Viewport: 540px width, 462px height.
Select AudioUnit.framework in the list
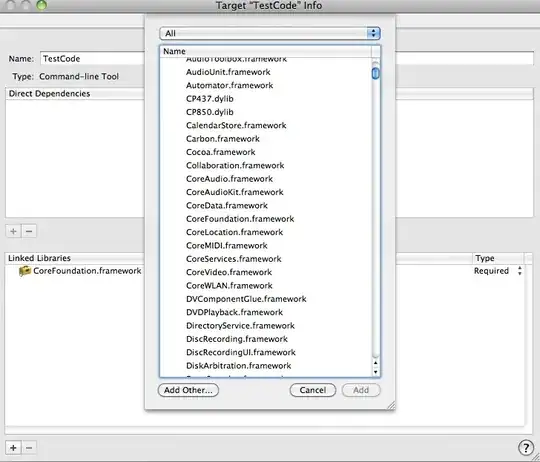coord(228,72)
